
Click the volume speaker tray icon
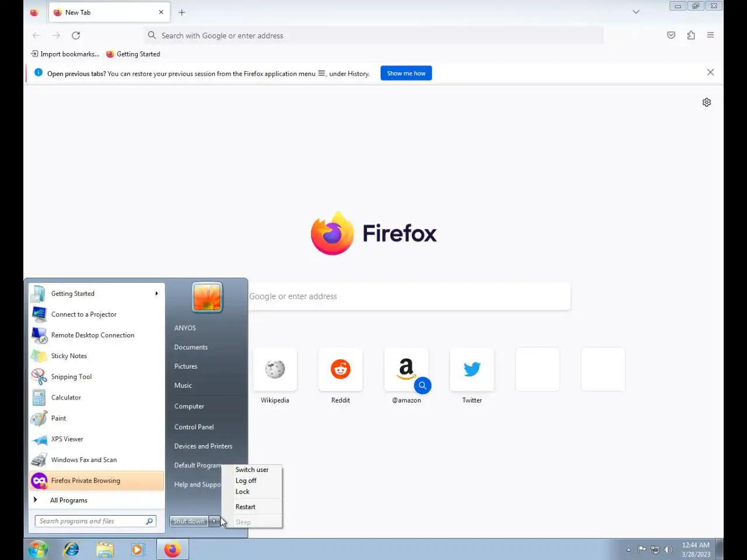[x=668, y=549]
